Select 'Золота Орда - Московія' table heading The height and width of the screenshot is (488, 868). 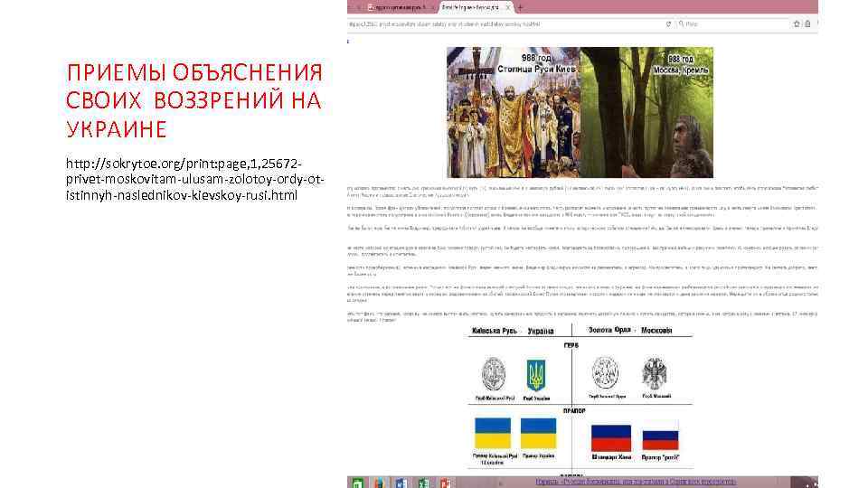point(630,330)
